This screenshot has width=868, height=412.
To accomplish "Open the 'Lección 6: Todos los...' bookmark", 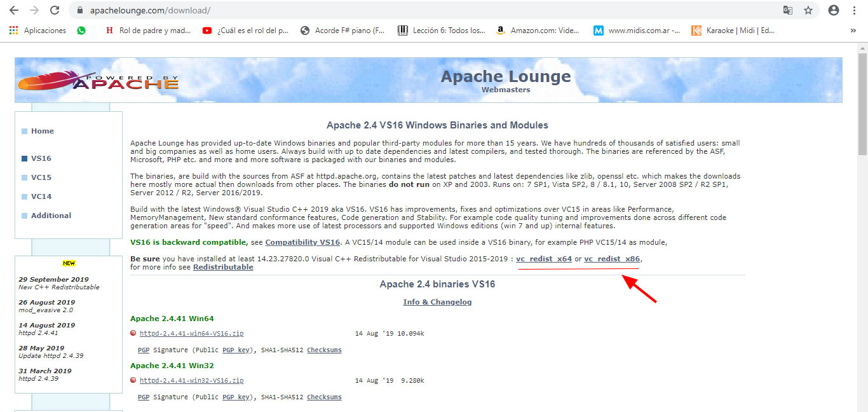I will click(x=442, y=30).
